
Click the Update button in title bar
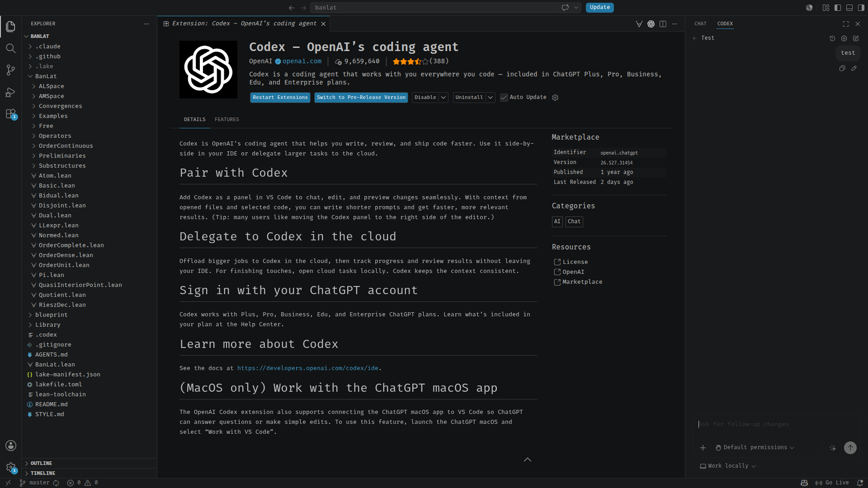pyautogui.click(x=600, y=8)
